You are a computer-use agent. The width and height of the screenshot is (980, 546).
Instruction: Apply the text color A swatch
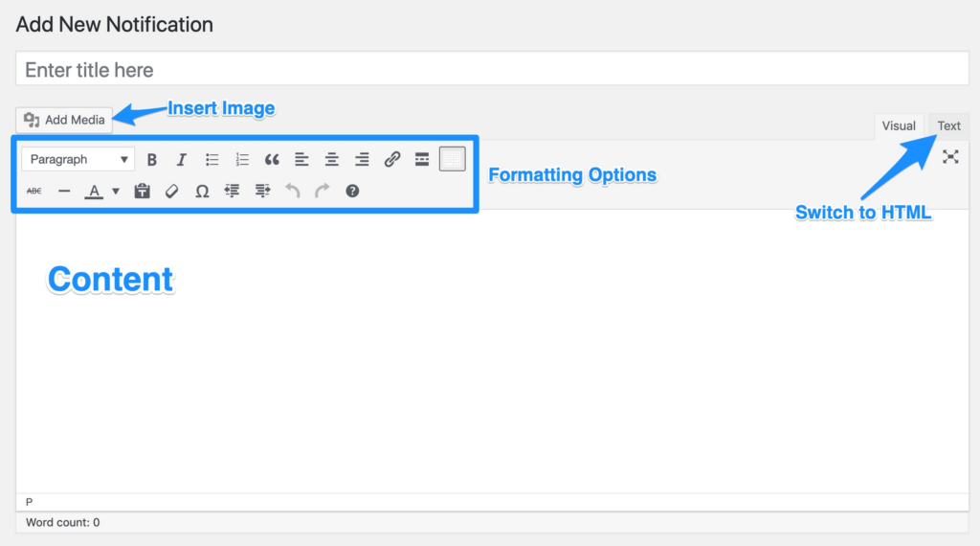(x=94, y=192)
